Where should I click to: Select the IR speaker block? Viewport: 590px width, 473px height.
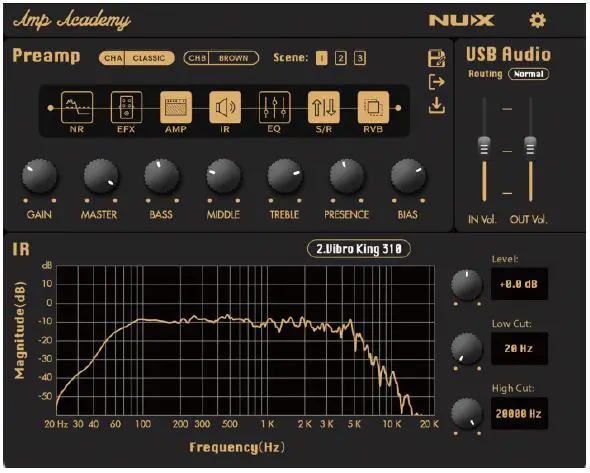click(x=225, y=107)
